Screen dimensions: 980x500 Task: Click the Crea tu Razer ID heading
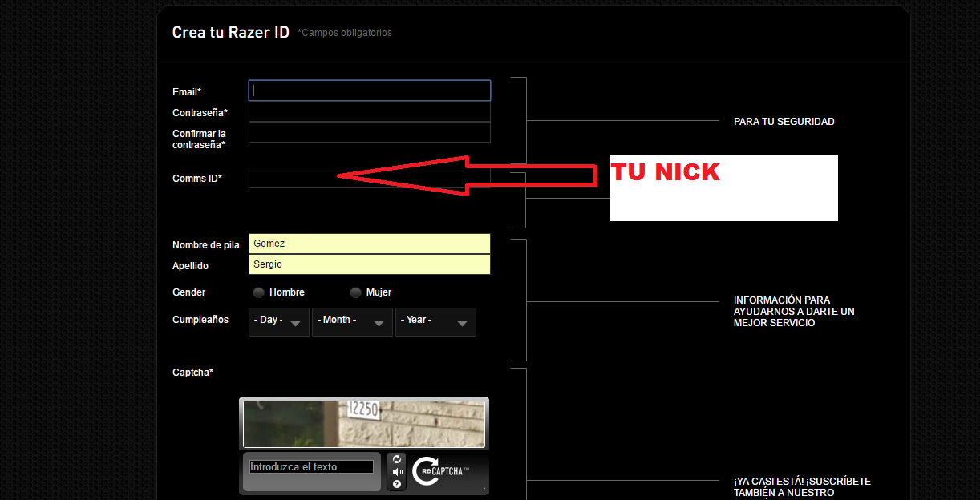pyautogui.click(x=231, y=33)
